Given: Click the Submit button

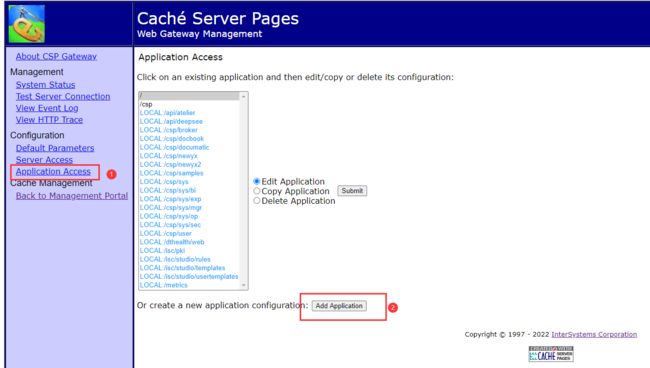Looking at the screenshot, I should pos(352,191).
